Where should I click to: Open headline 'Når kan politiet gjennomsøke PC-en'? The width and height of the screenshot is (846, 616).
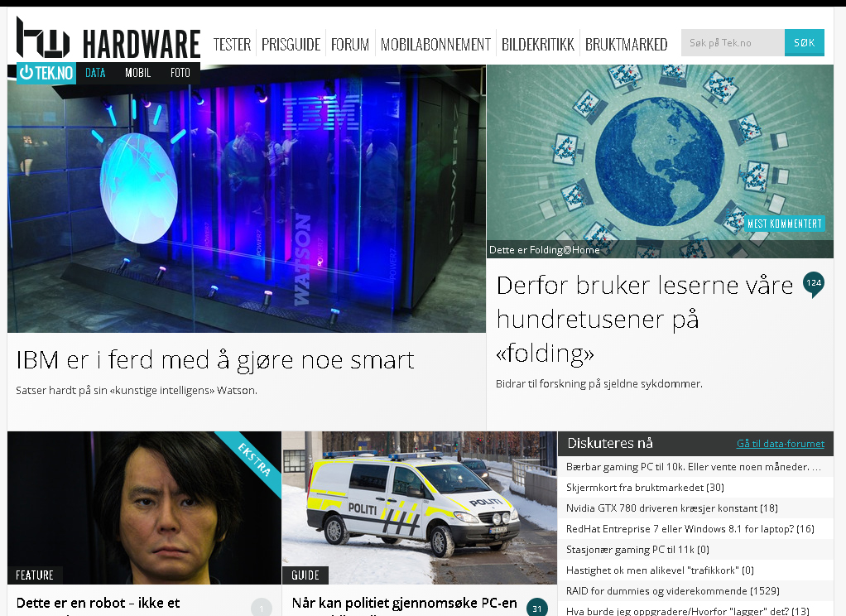[x=404, y=603]
